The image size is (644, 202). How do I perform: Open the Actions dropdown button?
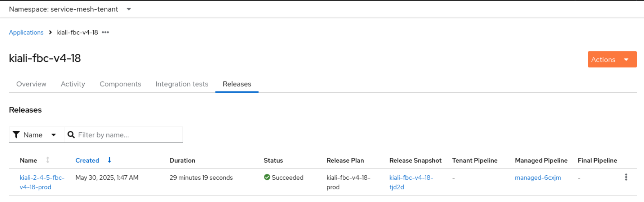[612, 60]
